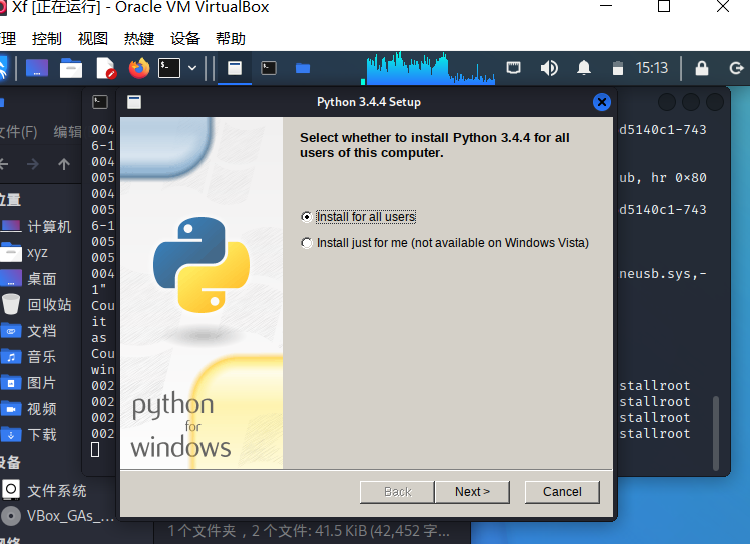Click the file manager status bar text
Image resolution: width=750 pixels, height=544 pixels.
tap(309, 531)
